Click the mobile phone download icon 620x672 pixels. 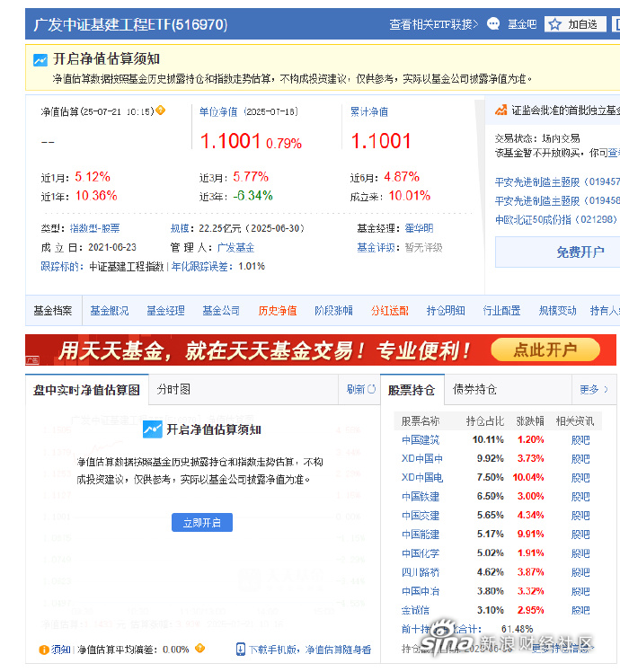coord(241,650)
